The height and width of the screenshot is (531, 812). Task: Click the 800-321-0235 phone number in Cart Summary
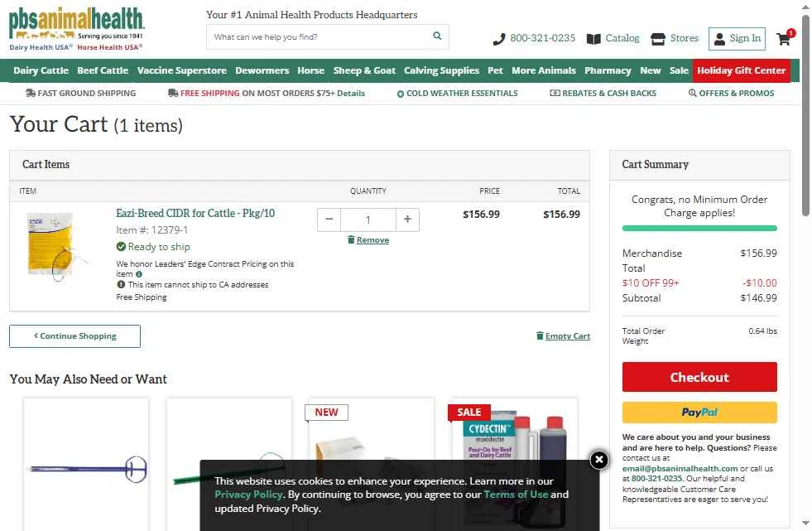tap(656, 479)
